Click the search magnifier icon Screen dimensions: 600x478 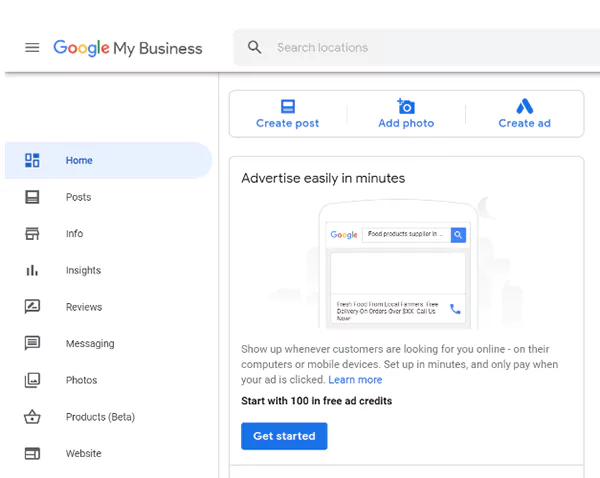(254, 47)
